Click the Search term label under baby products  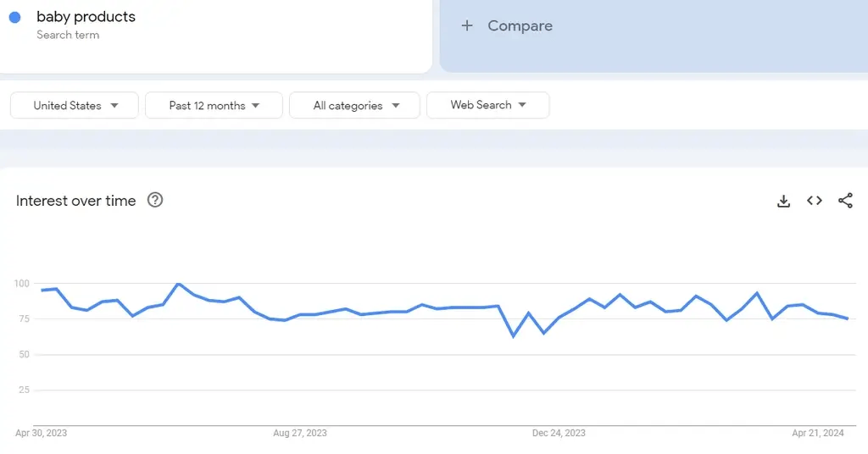point(68,35)
